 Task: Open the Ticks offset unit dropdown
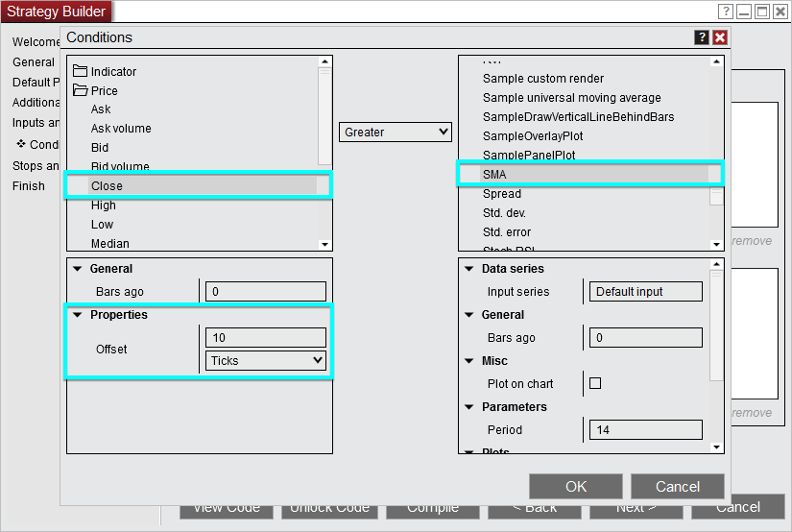[266, 361]
